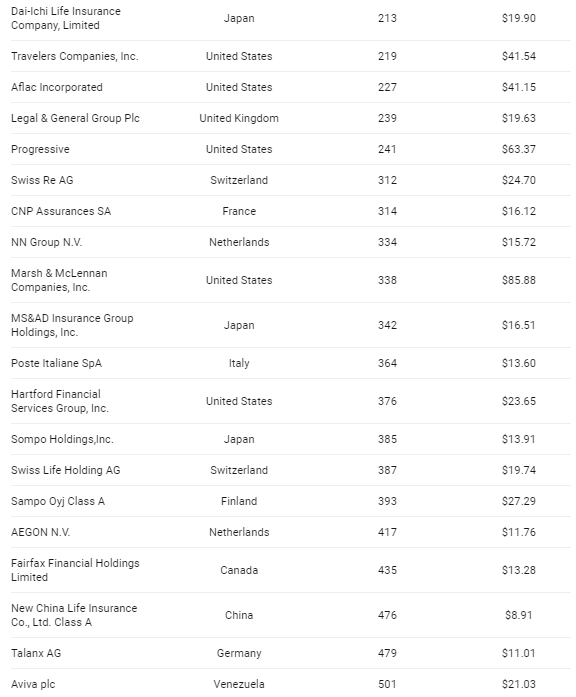576x697 pixels.
Task: Click the Sampo Oyj Class A name
Action: [x=58, y=501]
